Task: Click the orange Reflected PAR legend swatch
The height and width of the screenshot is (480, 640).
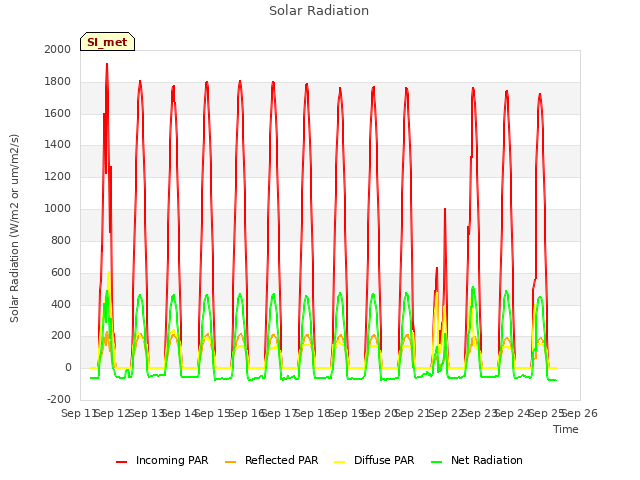Action: click(x=231, y=462)
